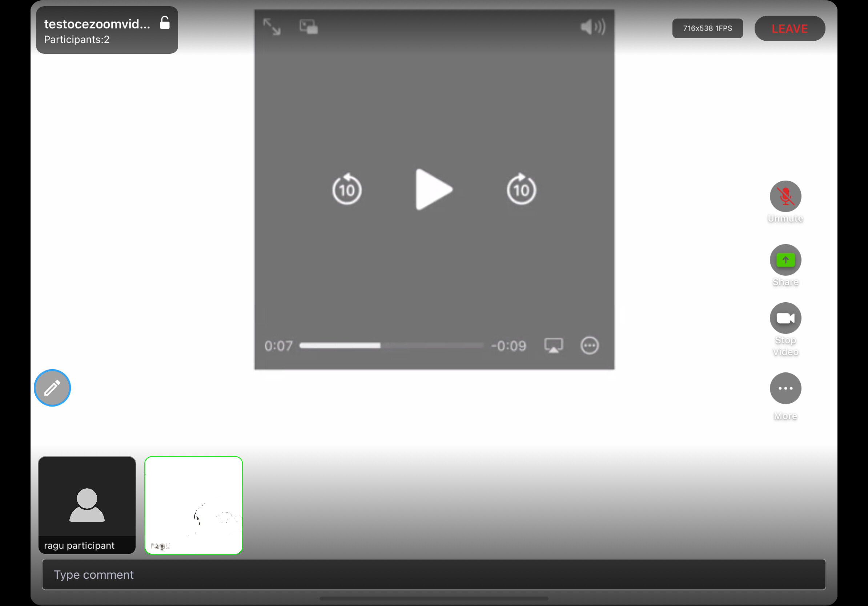
Task: Open the More options menu
Action: 785,388
